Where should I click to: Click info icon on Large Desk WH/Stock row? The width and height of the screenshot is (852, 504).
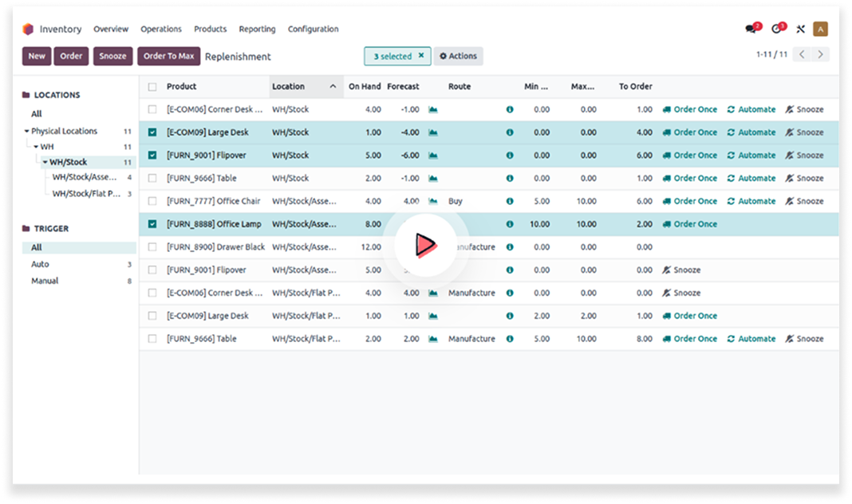pos(510,132)
